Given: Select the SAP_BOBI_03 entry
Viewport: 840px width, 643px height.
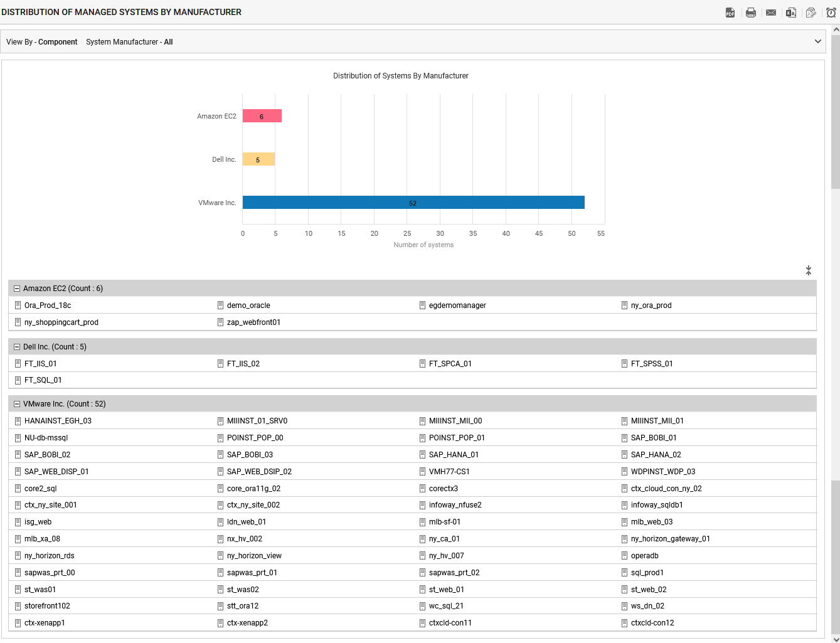Looking at the screenshot, I should click(x=250, y=455).
